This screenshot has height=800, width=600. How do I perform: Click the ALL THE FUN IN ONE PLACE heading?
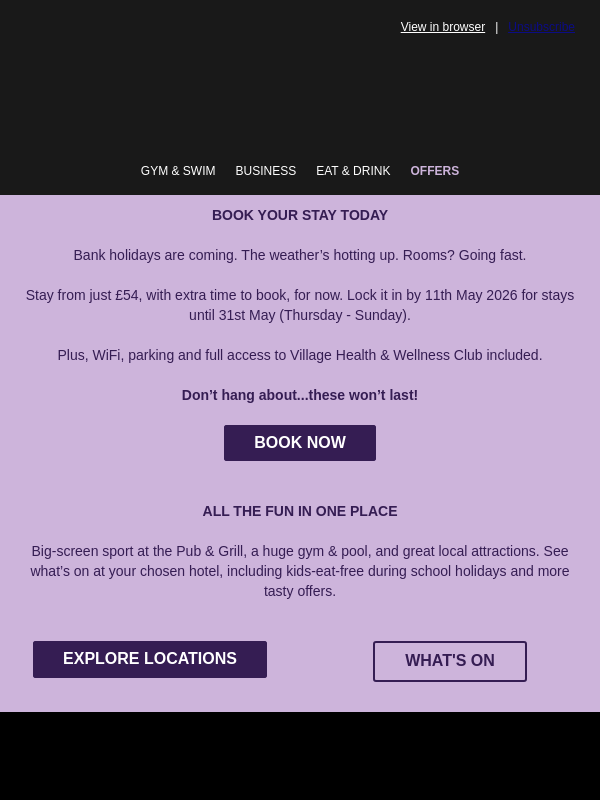pyautogui.click(x=300, y=511)
